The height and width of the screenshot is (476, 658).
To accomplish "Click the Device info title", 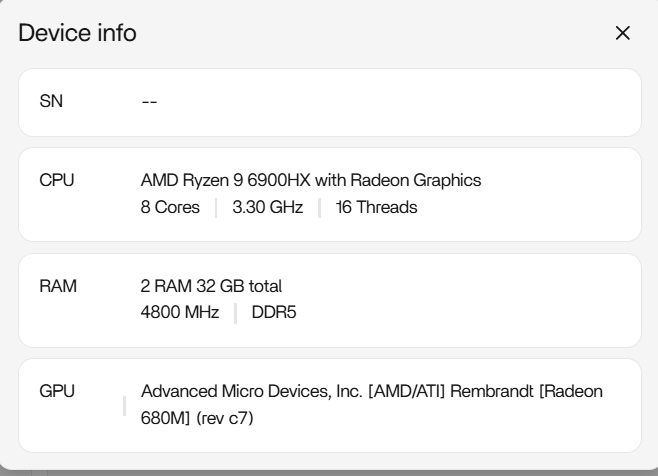I will click(x=77, y=33).
